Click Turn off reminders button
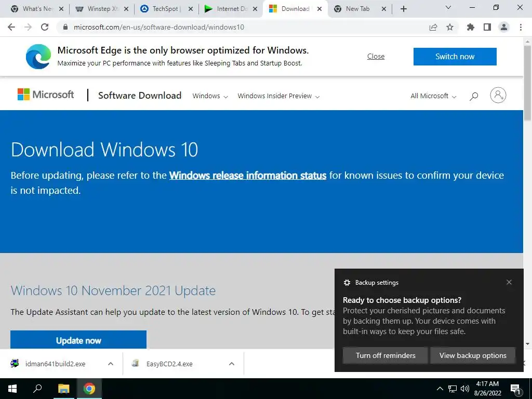The height and width of the screenshot is (399, 532). coord(385,355)
